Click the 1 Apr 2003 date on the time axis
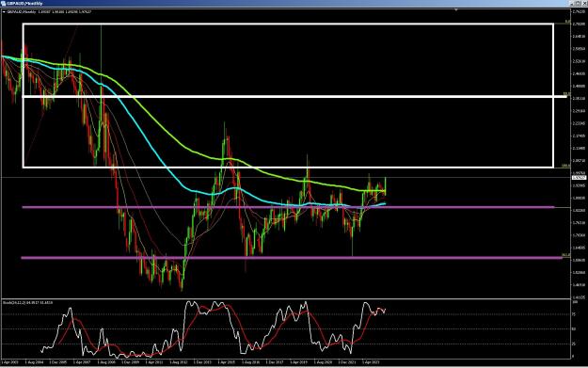This screenshot has height=368, width=588. (x=9, y=362)
